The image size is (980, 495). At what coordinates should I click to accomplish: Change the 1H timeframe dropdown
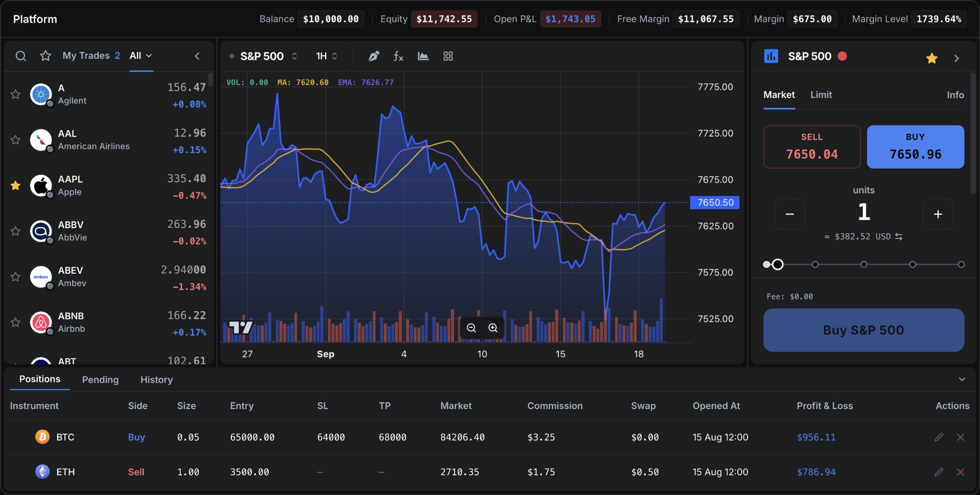coord(326,56)
